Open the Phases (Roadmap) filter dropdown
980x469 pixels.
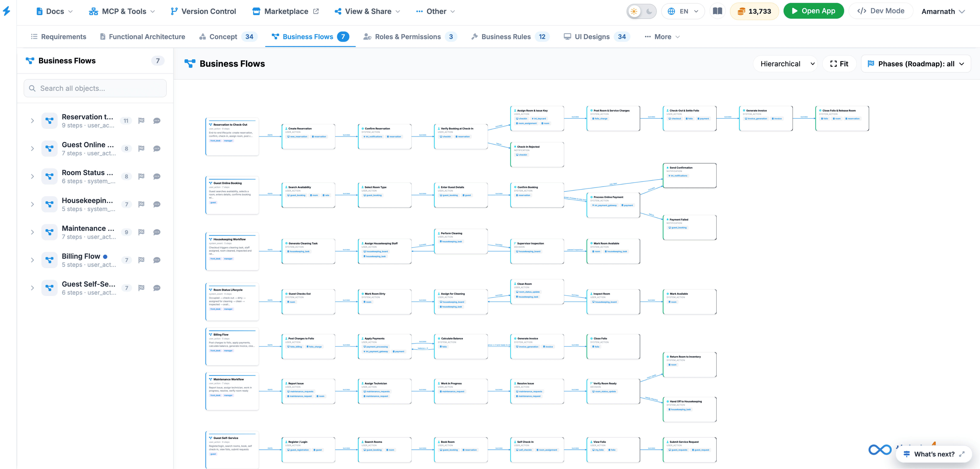click(x=916, y=64)
